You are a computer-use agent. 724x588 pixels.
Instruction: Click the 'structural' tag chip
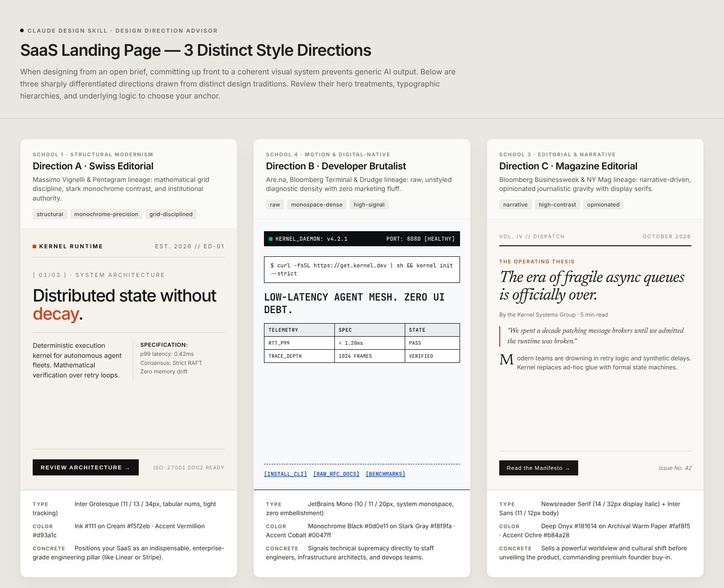point(50,214)
